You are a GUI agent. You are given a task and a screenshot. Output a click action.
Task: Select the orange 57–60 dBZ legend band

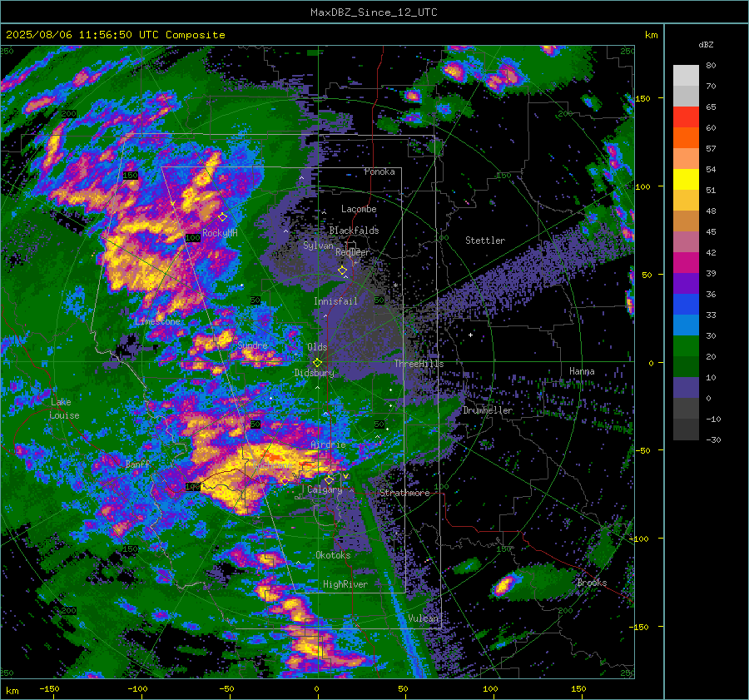pos(686,138)
